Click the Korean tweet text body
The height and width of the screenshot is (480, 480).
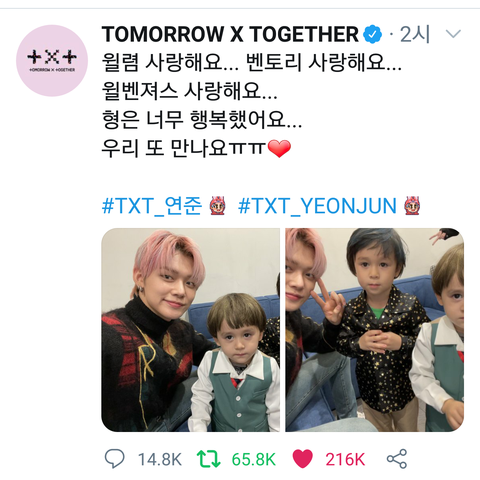[252, 105]
